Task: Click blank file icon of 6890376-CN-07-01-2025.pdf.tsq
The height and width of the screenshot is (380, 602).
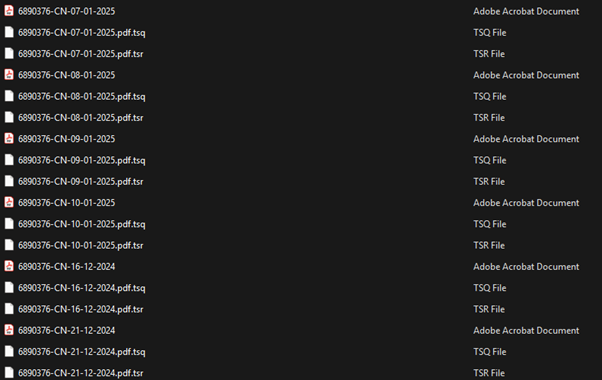Action: pyautogui.click(x=9, y=32)
